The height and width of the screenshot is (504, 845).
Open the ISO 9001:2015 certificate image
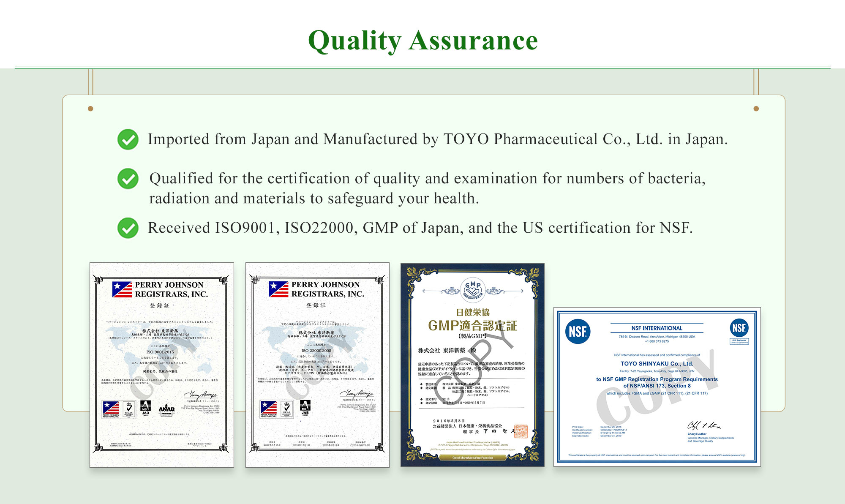pos(162,365)
